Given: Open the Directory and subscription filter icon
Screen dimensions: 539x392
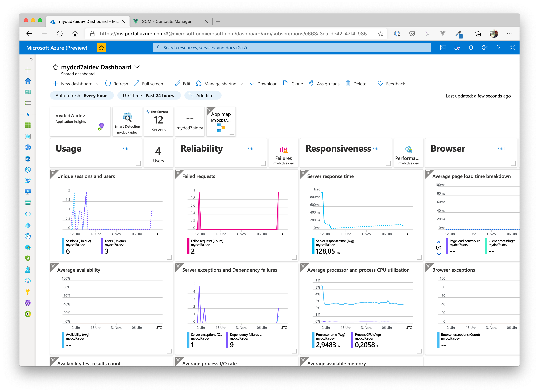Looking at the screenshot, I should (x=457, y=48).
